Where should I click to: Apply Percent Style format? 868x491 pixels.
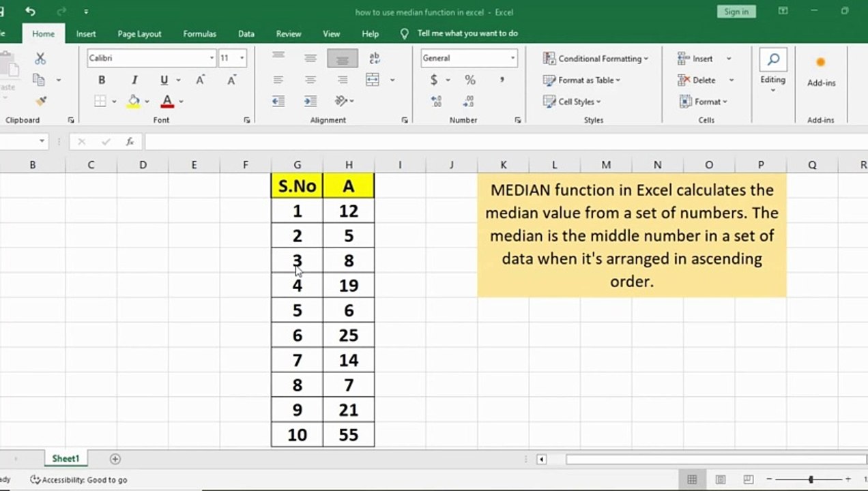pos(470,80)
